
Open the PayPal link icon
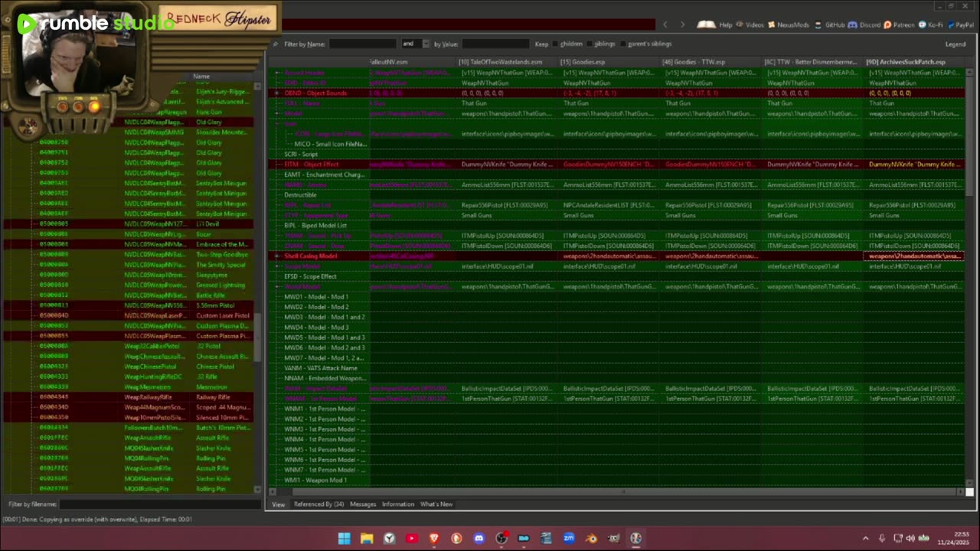(949, 24)
